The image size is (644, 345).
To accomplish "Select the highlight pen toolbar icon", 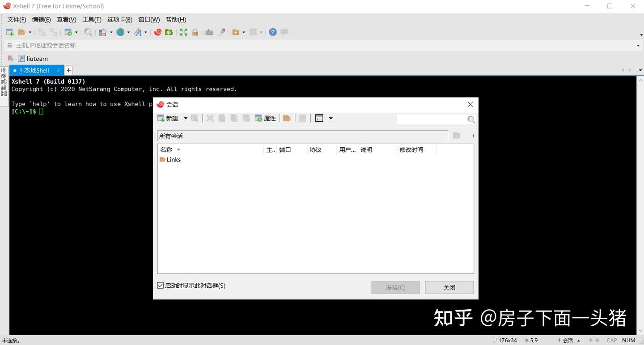I will tap(221, 32).
